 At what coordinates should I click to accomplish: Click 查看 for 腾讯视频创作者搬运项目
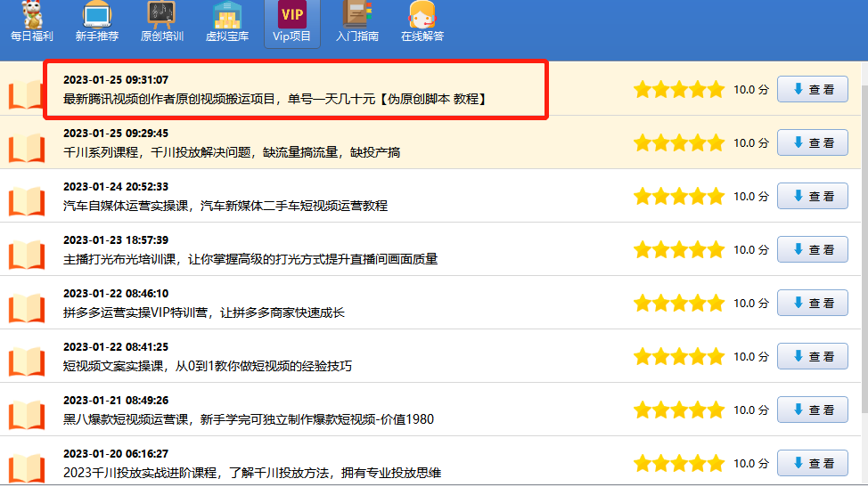(x=813, y=89)
